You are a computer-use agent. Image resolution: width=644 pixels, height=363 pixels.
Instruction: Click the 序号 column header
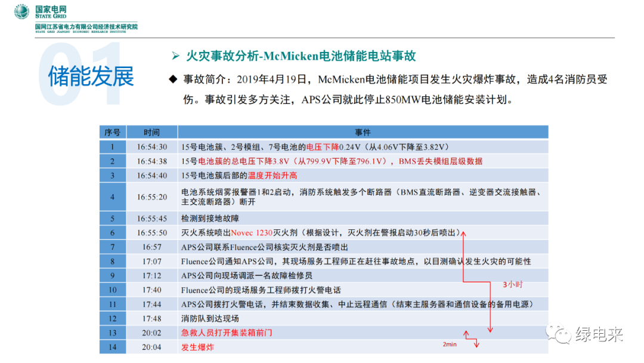pyautogui.click(x=113, y=133)
